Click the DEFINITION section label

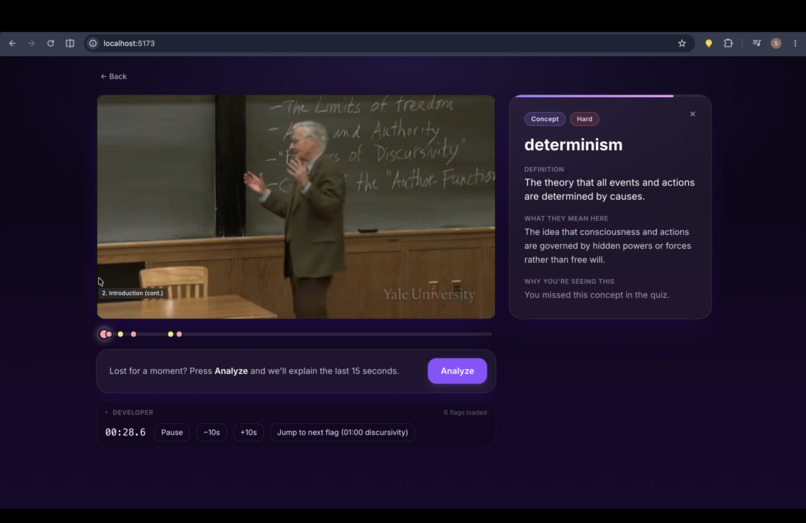[544, 169]
